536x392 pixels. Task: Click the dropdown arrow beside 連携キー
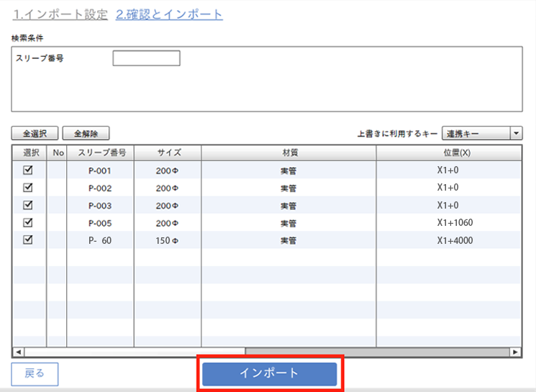click(x=516, y=133)
